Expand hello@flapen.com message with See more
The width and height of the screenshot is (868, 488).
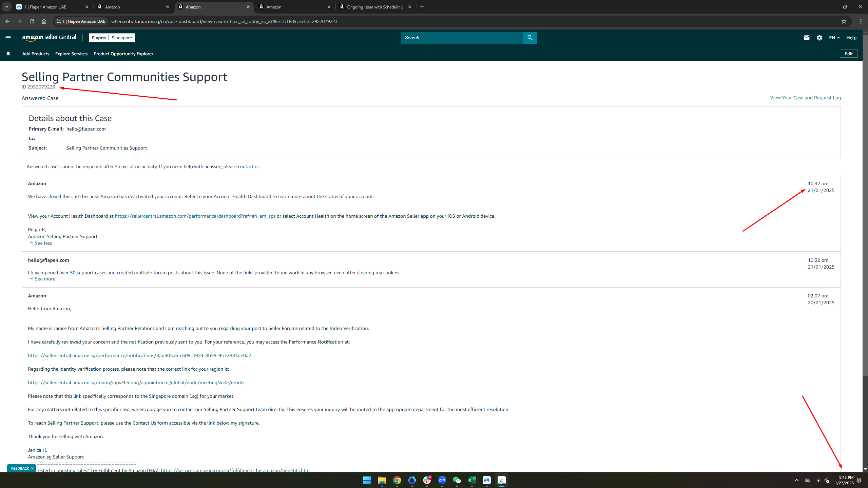(x=42, y=279)
